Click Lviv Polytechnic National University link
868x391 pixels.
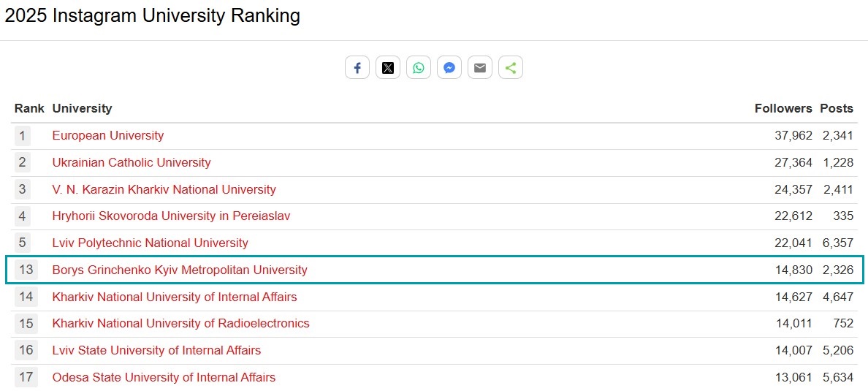(x=150, y=243)
